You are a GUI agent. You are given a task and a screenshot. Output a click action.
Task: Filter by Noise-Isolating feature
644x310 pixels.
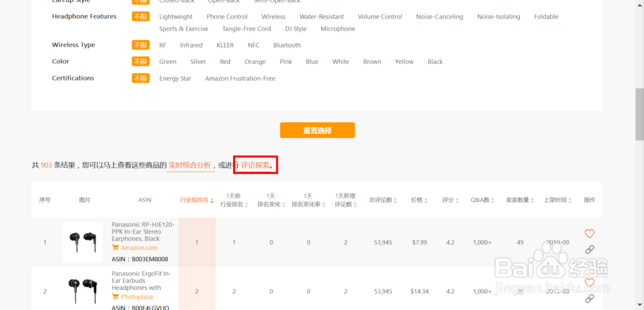tap(498, 17)
